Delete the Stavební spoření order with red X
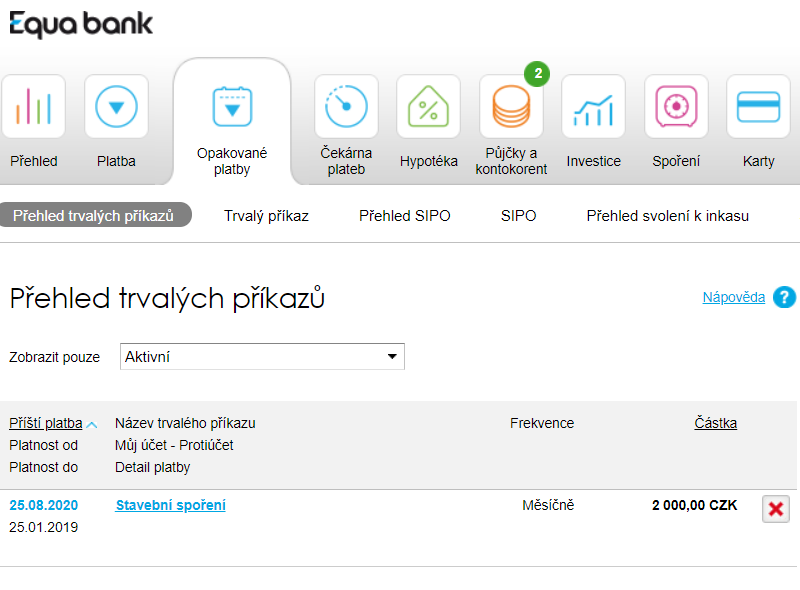 click(x=776, y=509)
